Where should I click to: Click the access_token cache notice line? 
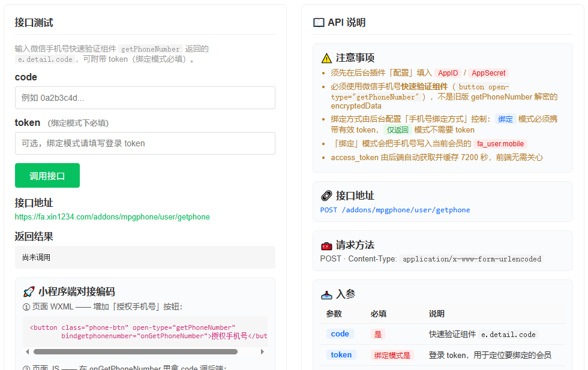coord(437,158)
